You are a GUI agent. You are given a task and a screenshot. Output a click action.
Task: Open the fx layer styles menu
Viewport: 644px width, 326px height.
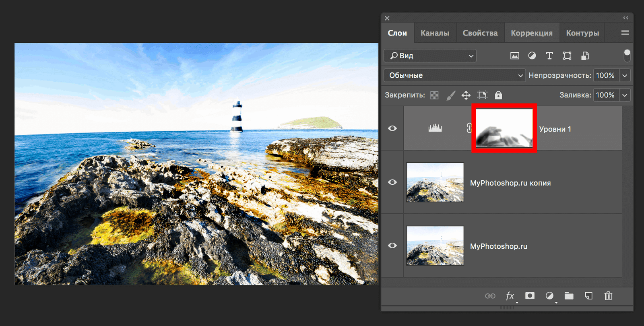pyautogui.click(x=510, y=296)
